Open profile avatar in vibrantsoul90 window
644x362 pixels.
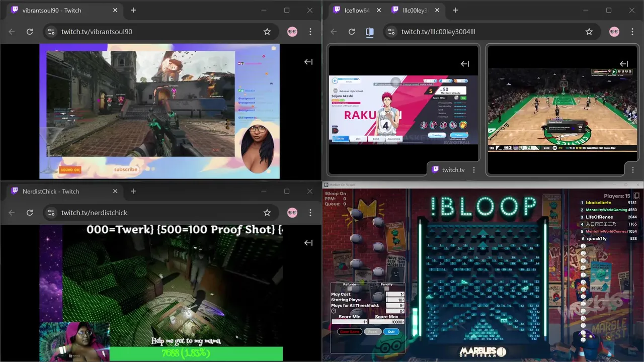pyautogui.click(x=292, y=32)
